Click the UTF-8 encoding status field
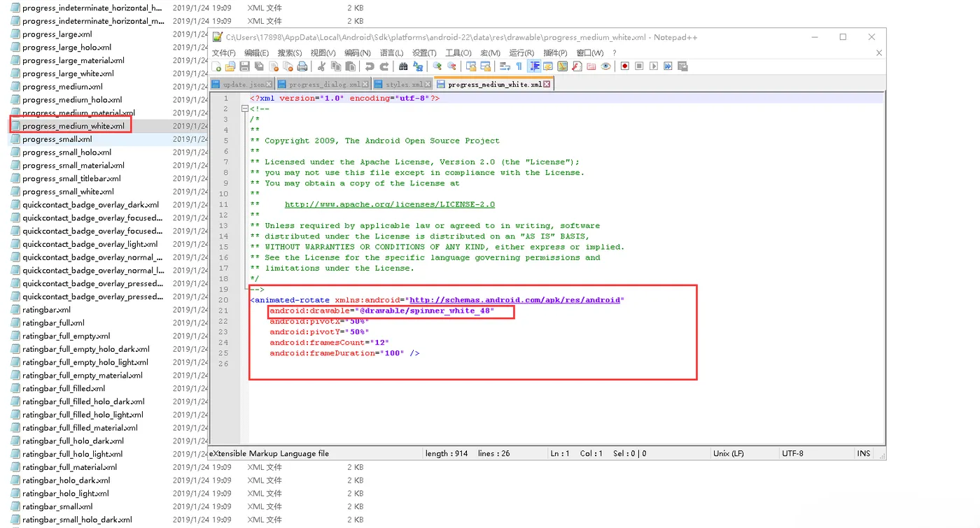 point(792,453)
